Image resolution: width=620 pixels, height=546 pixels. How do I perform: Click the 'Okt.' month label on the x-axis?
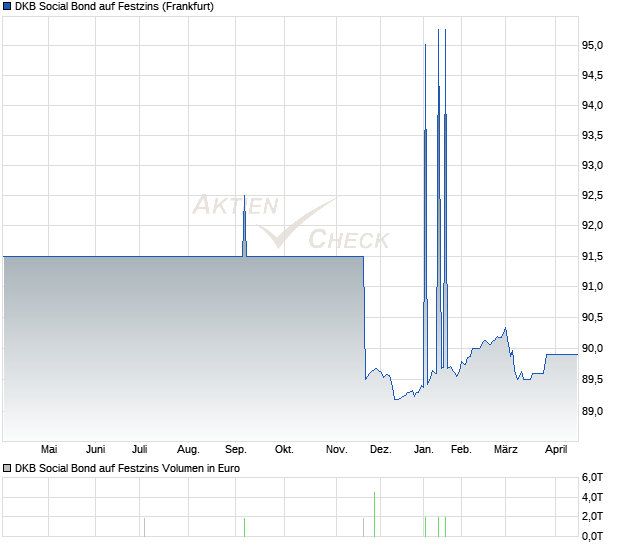pyautogui.click(x=284, y=449)
